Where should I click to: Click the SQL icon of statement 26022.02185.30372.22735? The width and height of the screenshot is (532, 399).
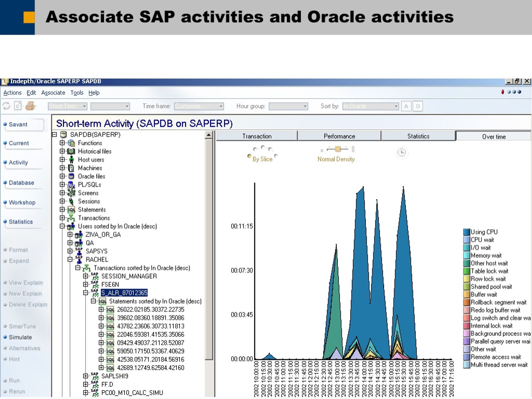110,310
